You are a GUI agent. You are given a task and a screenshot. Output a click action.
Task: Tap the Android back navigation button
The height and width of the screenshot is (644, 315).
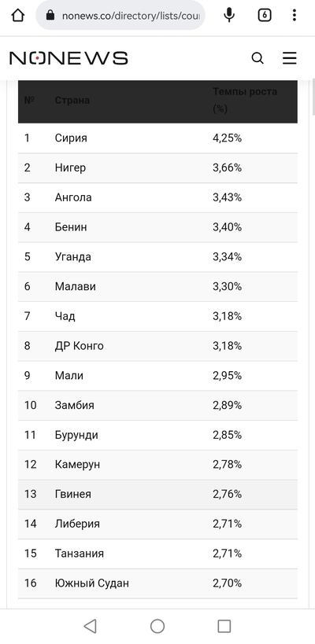[x=90, y=626]
